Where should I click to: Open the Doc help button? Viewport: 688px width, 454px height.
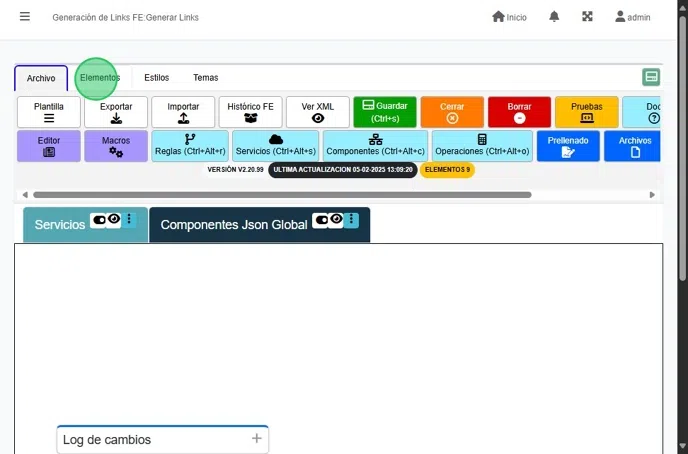(641, 112)
